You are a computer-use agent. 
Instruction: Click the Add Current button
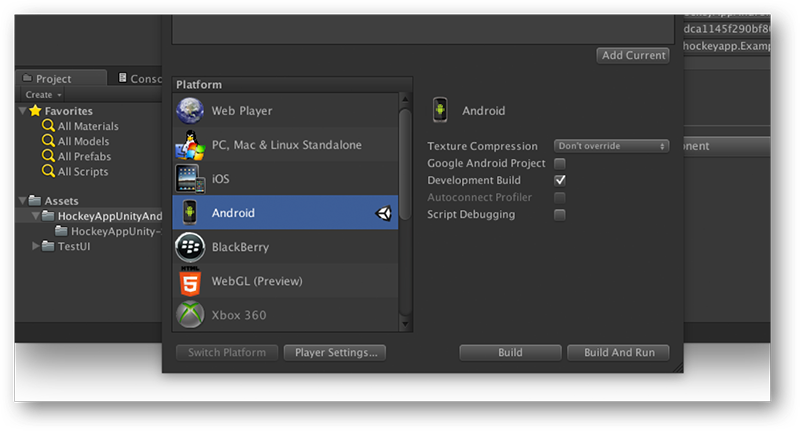coord(633,55)
